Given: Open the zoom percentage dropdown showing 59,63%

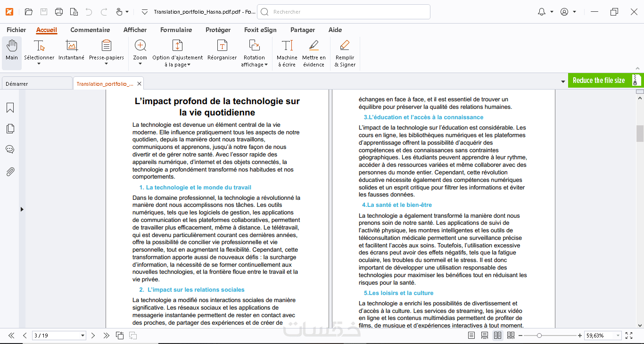Looking at the screenshot, I should tap(618, 336).
